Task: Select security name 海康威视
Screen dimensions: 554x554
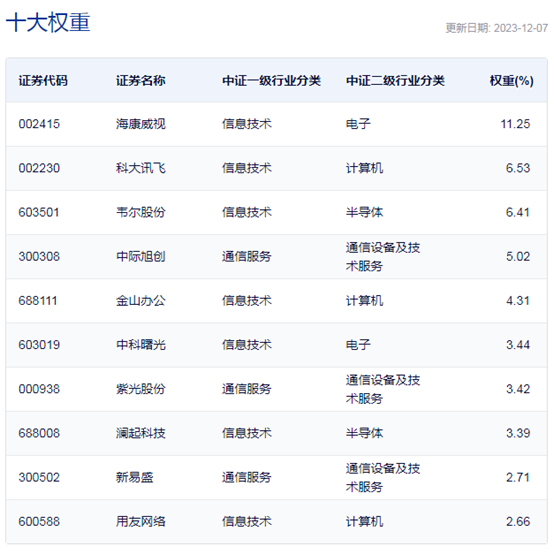Action: (141, 124)
